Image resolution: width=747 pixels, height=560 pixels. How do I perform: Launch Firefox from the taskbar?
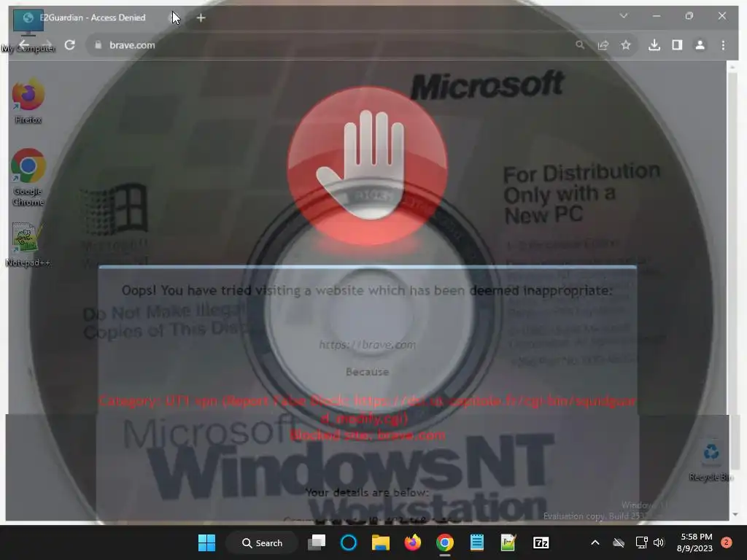pyautogui.click(x=413, y=542)
